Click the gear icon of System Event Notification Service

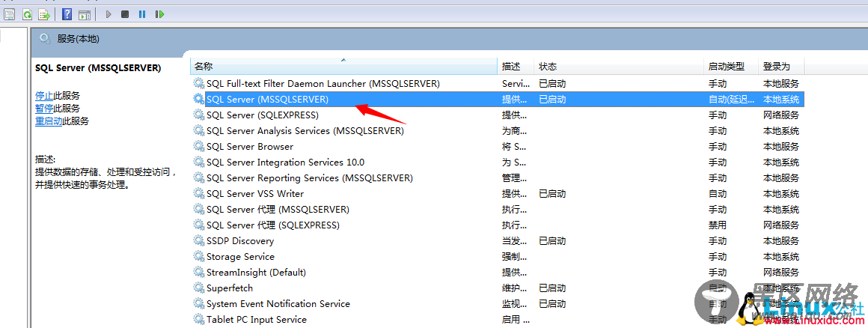click(198, 303)
